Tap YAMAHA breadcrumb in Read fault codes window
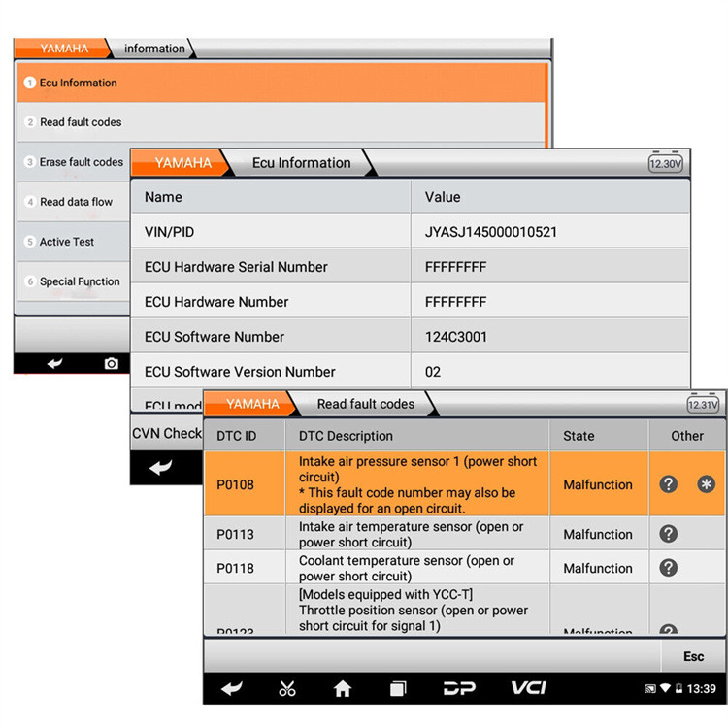 (x=249, y=404)
